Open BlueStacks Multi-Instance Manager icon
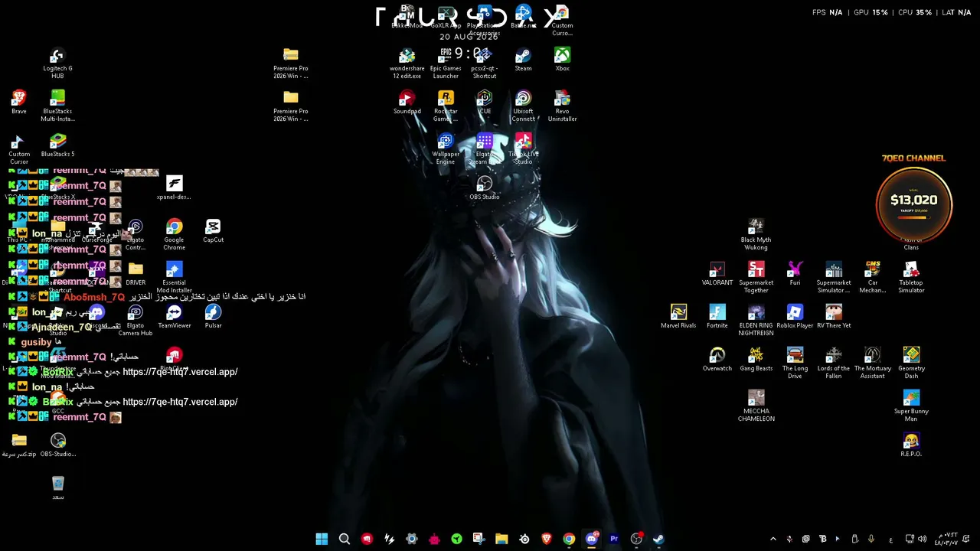980x551 pixels. (x=57, y=106)
